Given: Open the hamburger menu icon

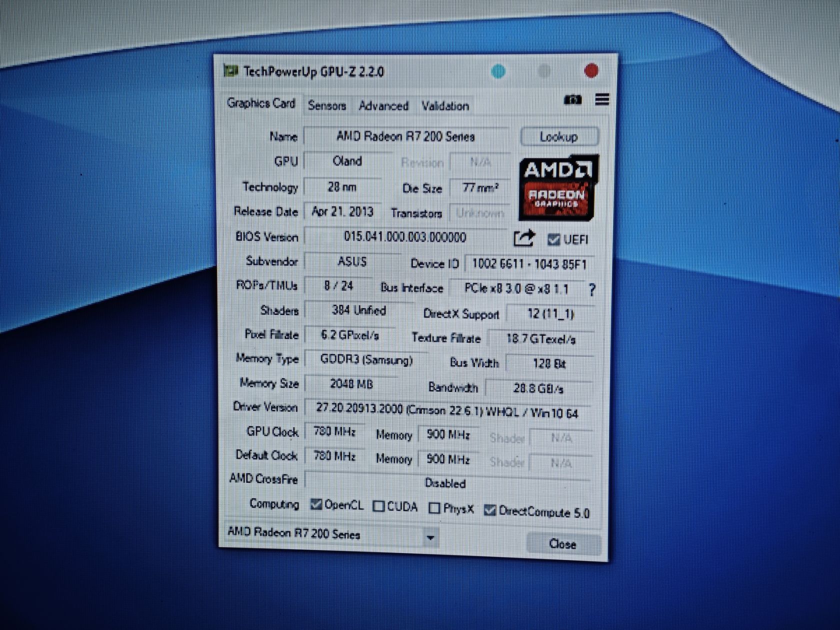Looking at the screenshot, I should [602, 99].
